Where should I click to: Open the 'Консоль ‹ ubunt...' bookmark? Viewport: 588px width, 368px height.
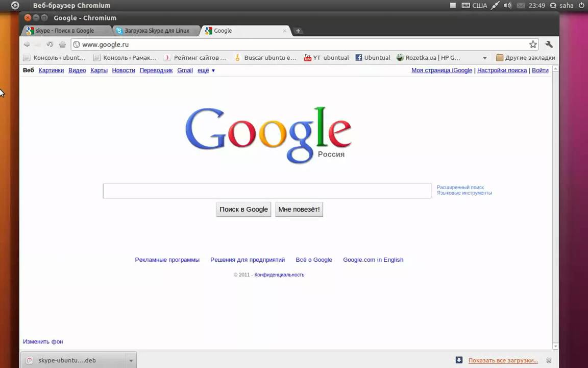[55, 57]
